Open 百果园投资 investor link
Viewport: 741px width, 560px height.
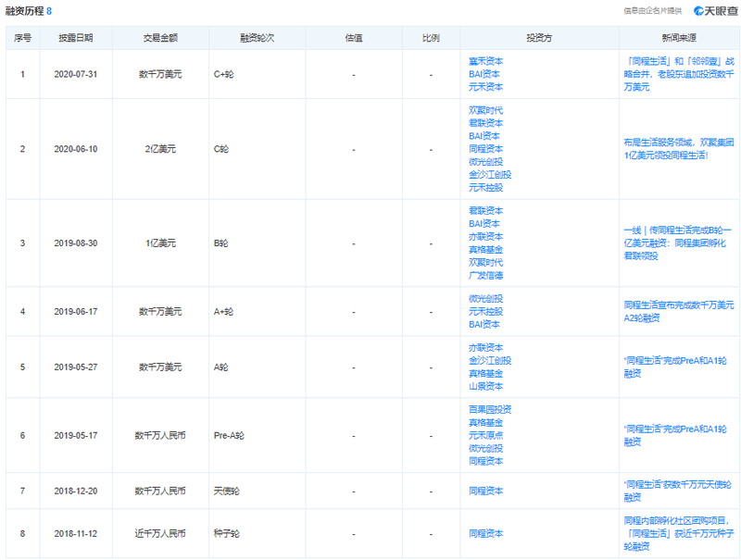point(490,409)
